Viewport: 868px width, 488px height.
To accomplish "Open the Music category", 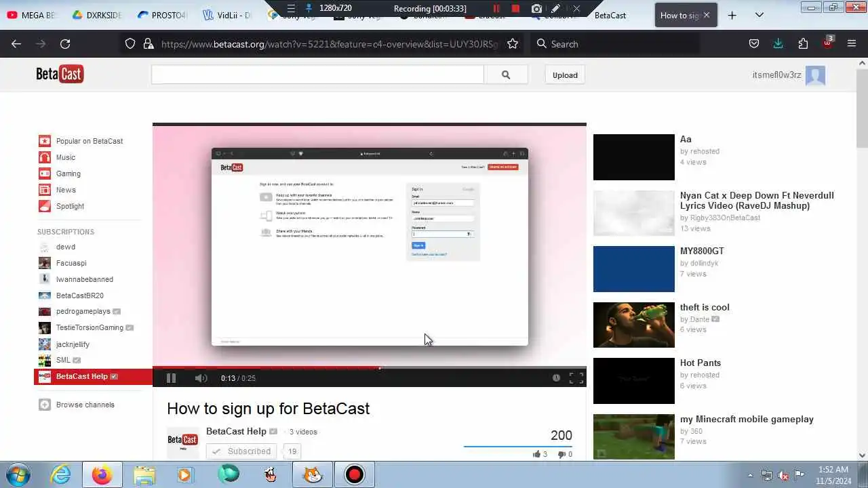I will click(66, 157).
